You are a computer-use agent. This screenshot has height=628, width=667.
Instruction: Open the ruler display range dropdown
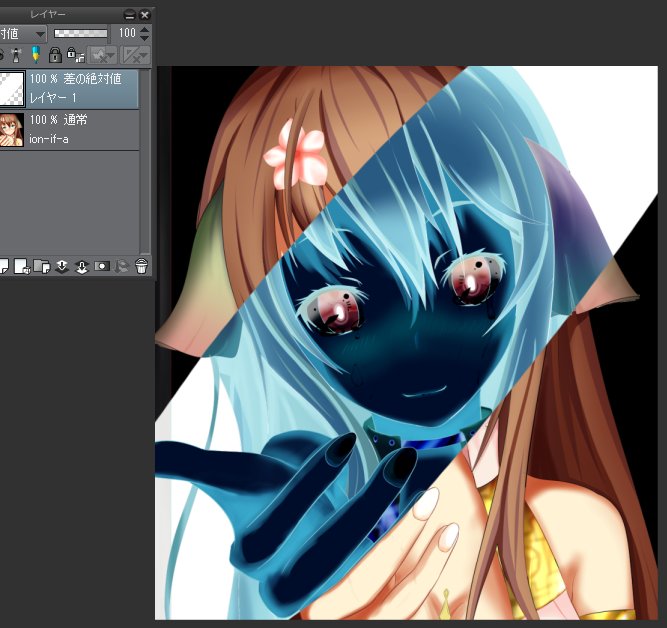click(136, 55)
